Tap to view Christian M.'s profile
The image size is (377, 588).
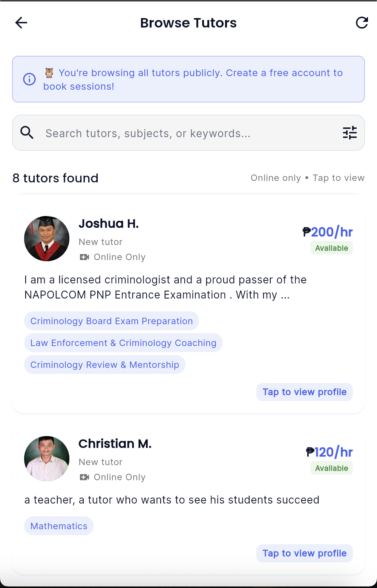pos(304,553)
